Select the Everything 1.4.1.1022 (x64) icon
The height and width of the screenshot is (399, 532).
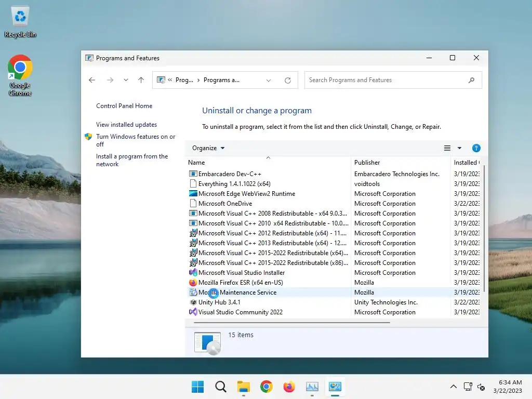(x=193, y=183)
